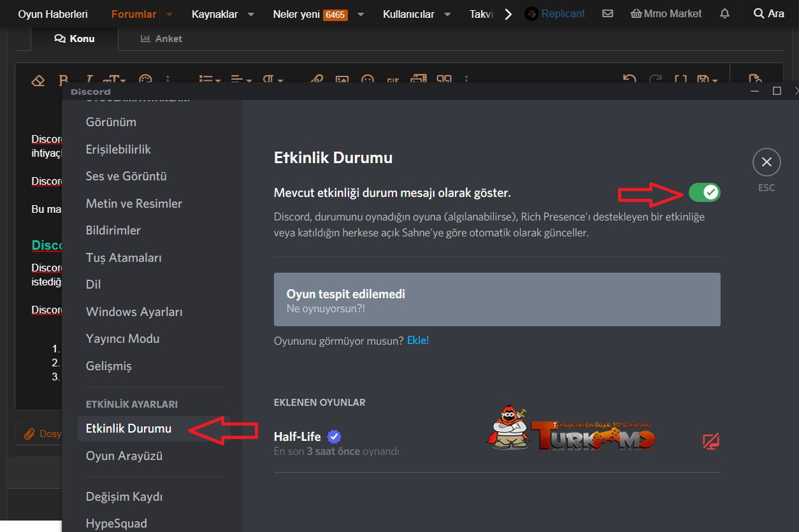The image size is (799, 532).
Task: Open the first more-options dots in editor
Action: 168,80
